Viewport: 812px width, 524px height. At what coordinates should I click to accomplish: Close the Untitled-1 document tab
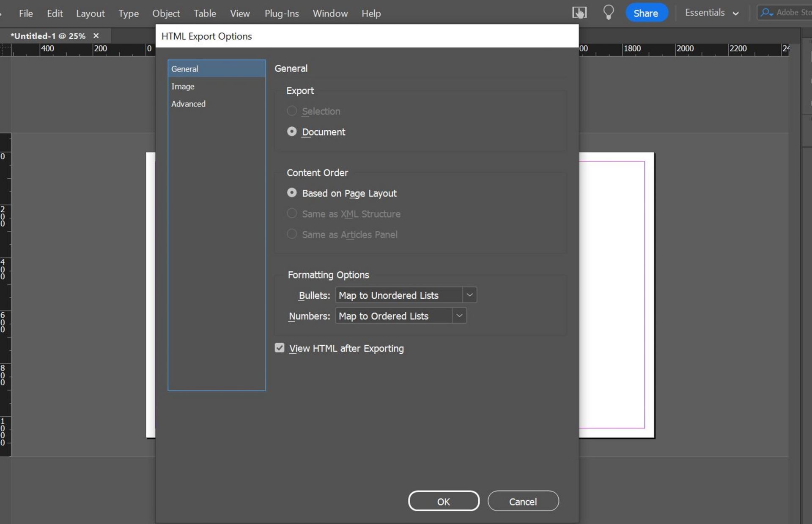tap(95, 35)
